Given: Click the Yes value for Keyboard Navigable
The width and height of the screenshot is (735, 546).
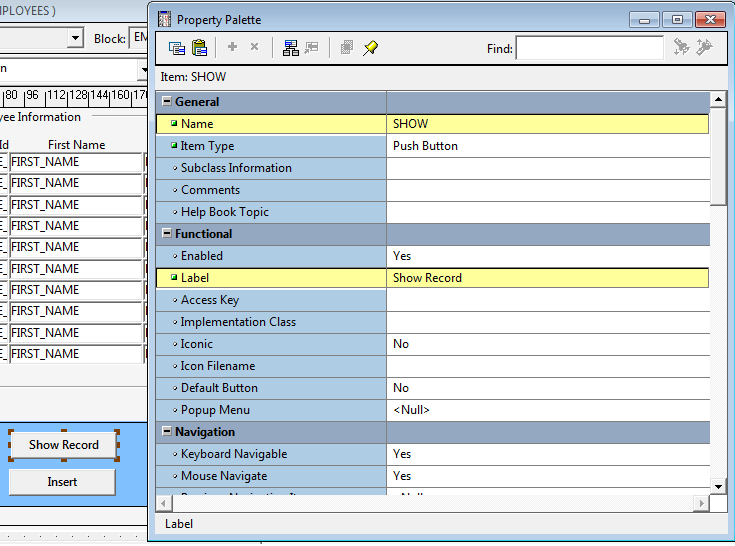Looking at the screenshot, I should [x=548, y=455].
